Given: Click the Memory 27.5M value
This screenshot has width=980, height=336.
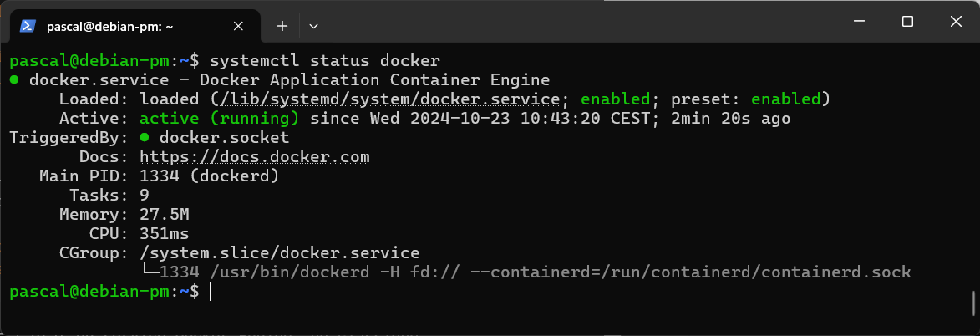Looking at the screenshot, I should coord(165,215).
